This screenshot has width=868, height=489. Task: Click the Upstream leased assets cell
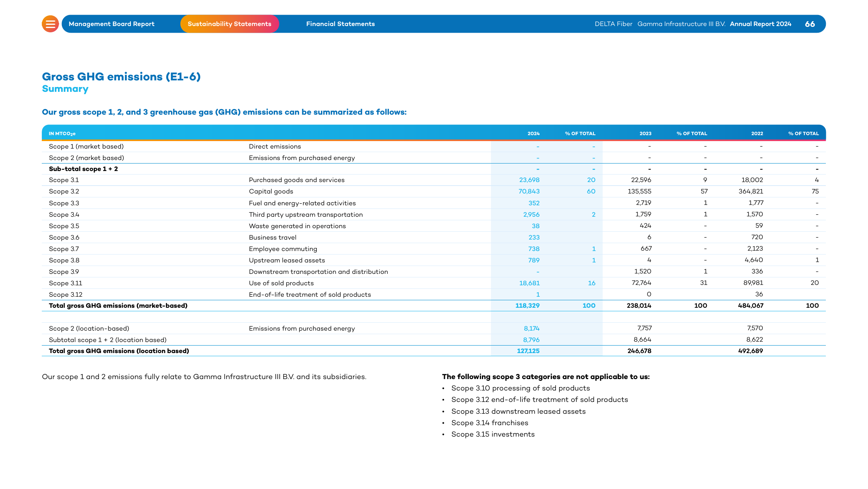pyautogui.click(x=287, y=260)
